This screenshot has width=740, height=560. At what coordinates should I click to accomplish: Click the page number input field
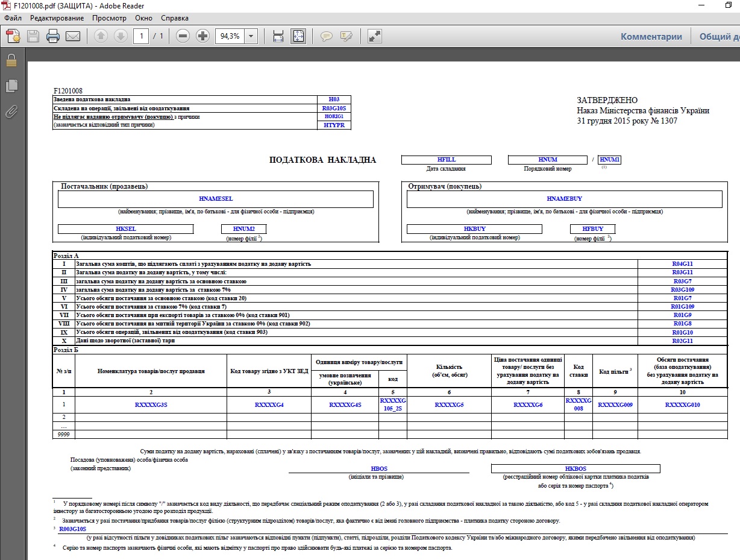[142, 36]
